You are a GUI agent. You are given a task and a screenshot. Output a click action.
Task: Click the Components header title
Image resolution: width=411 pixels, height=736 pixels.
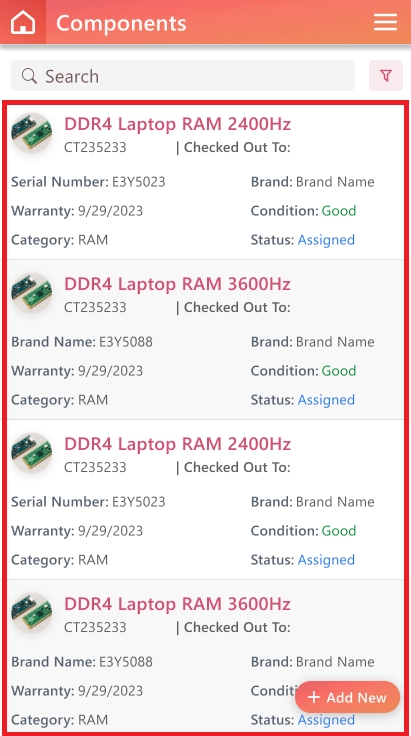(121, 23)
